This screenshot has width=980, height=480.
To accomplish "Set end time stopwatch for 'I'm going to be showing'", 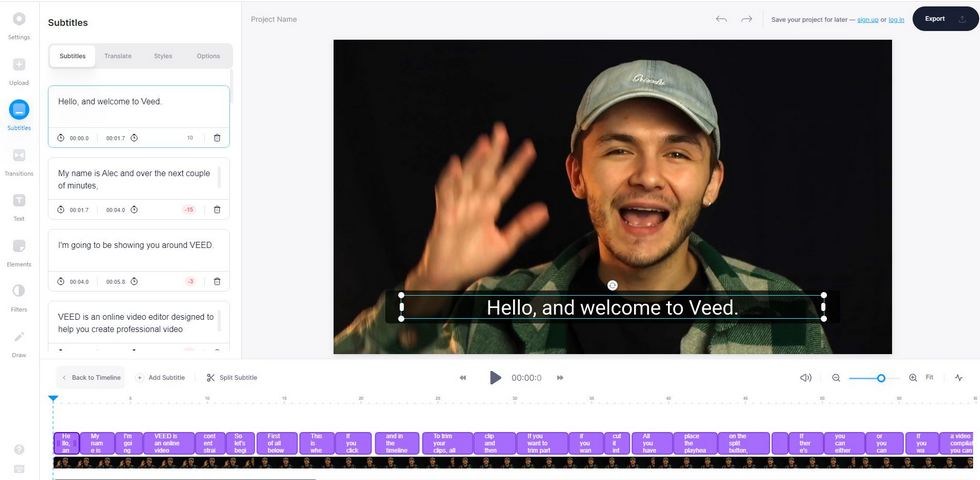I will 134,282.
